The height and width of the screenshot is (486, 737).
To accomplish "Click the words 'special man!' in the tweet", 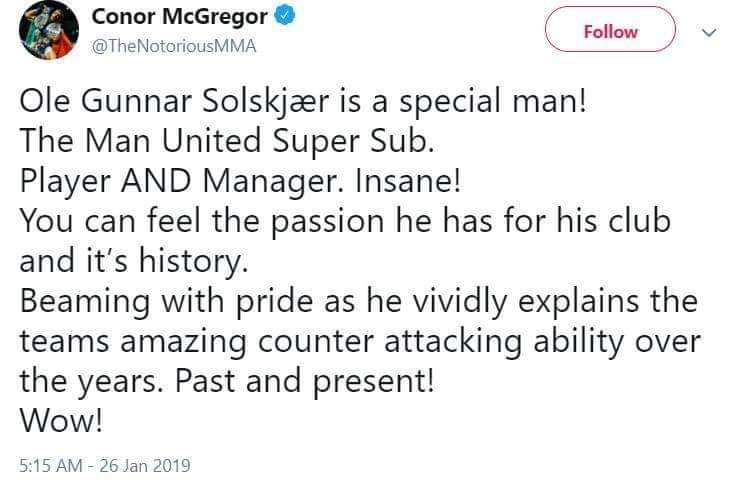I will (x=510, y=105).
